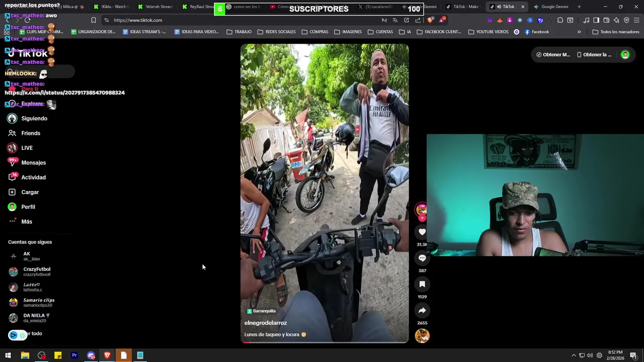The image size is (644, 362).
Task: Toggle the browser sidebar panel icon
Action: coord(596,20)
